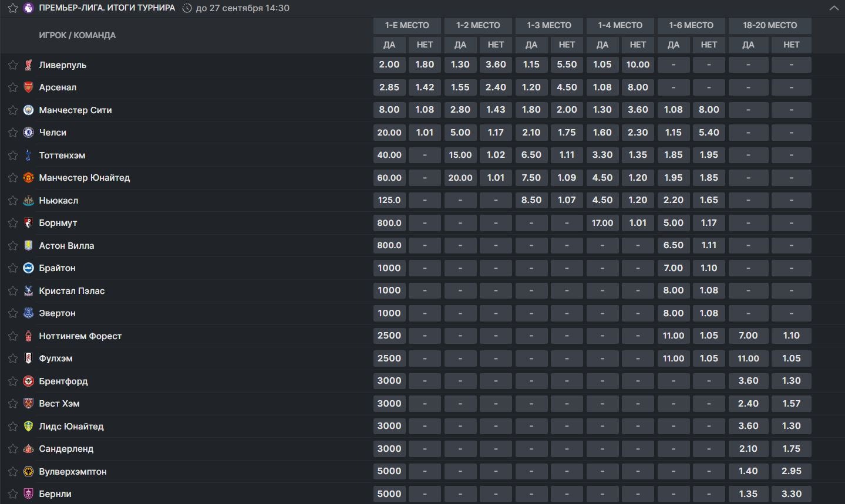This screenshot has height=504, width=845.
Task: Collapse the Премьер-Лига tournament results section
Action: (x=834, y=8)
